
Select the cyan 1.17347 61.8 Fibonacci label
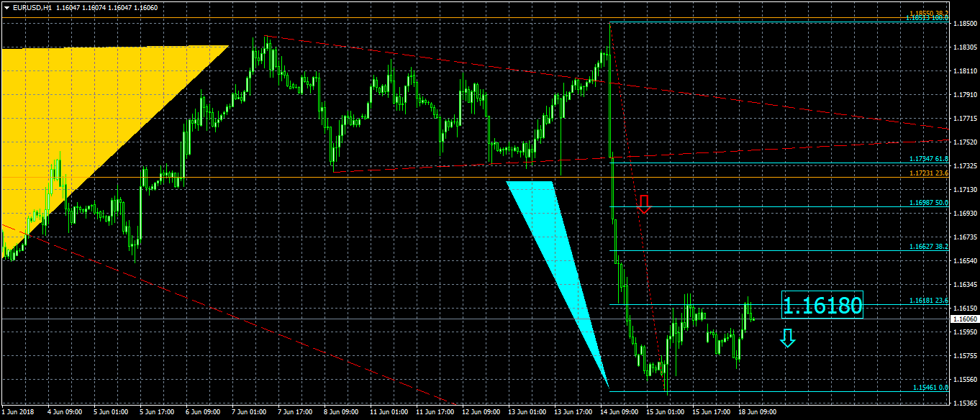[x=929, y=159]
